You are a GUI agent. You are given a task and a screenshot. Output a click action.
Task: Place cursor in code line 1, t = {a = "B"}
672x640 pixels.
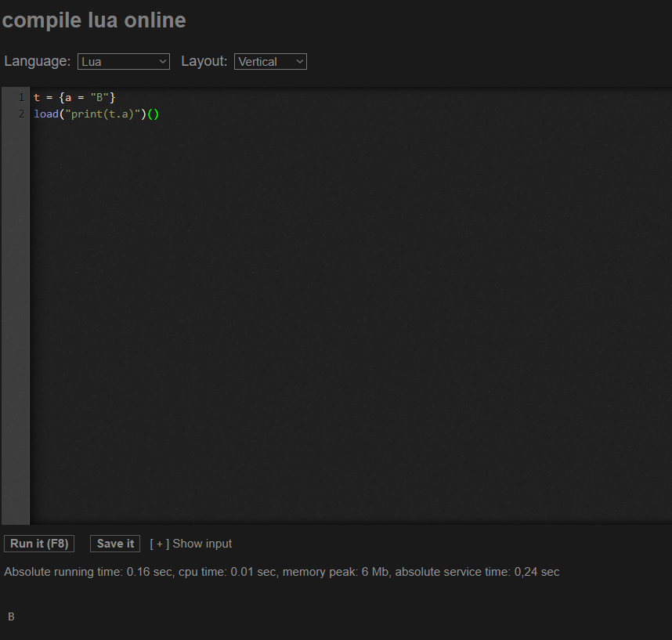click(x=74, y=98)
